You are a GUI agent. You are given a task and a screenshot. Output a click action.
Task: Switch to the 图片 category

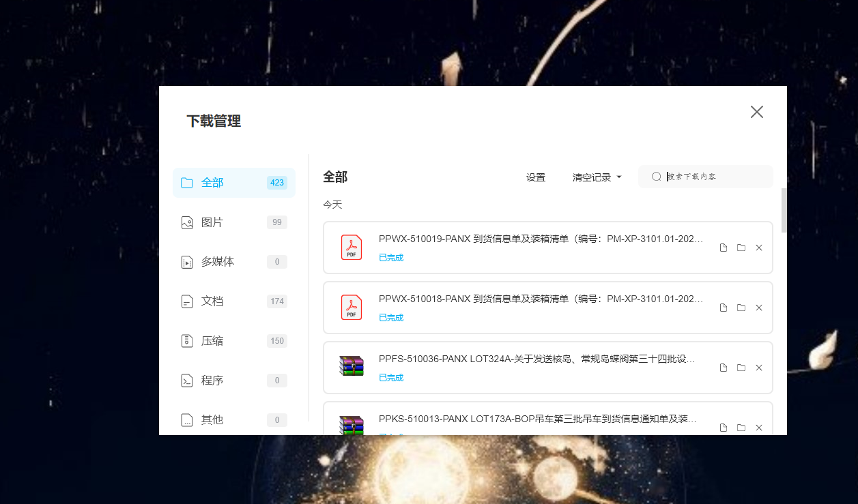[234, 222]
